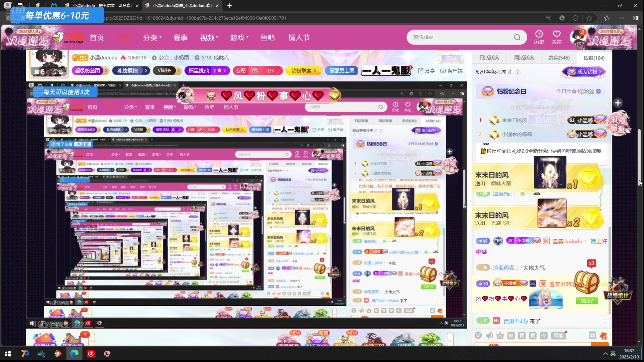
Task: Switch to the 贵宾(546) tab
Action: pos(559,58)
